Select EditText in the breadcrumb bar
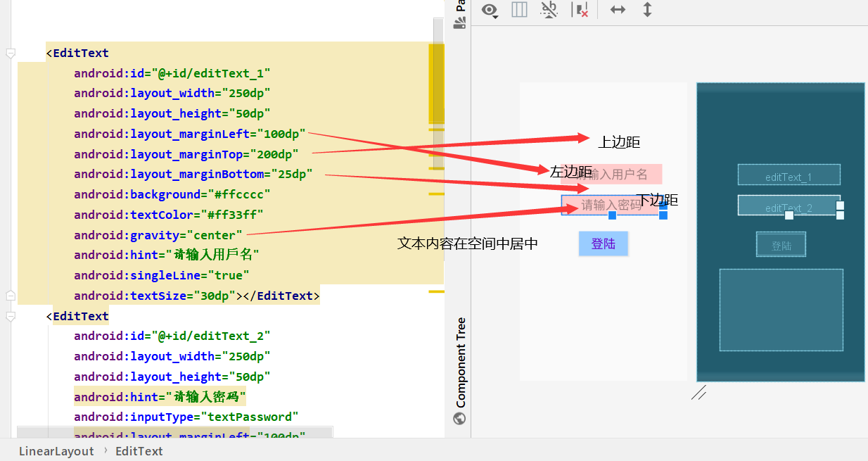This screenshot has height=461, width=868. pos(139,451)
